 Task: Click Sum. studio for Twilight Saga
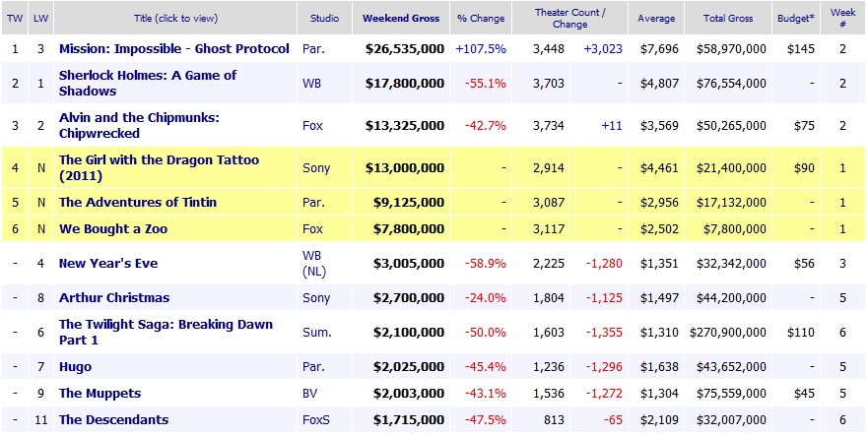coord(316,332)
